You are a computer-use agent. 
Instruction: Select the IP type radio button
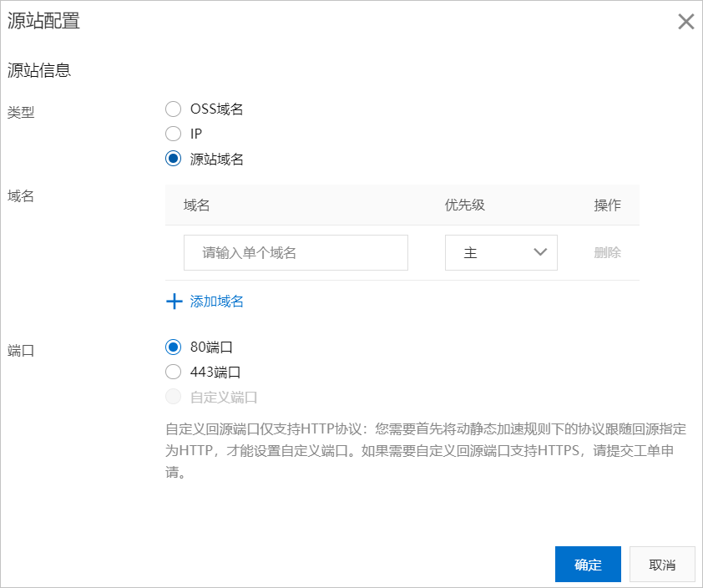click(173, 134)
